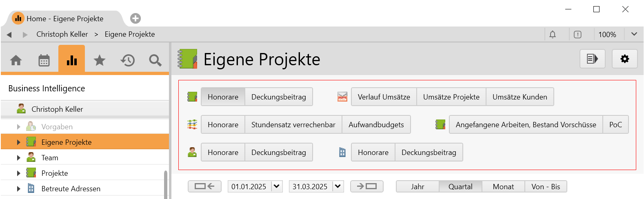The width and height of the screenshot is (644, 199).
Task: Open settings gear in Eigene Projekte header
Action: tap(624, 59)
